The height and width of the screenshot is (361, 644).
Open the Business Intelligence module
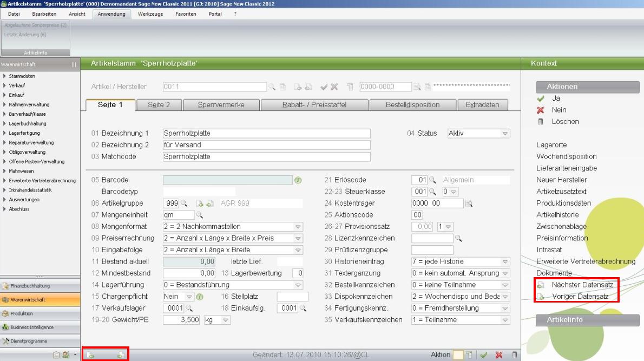(x=40, y=327)
